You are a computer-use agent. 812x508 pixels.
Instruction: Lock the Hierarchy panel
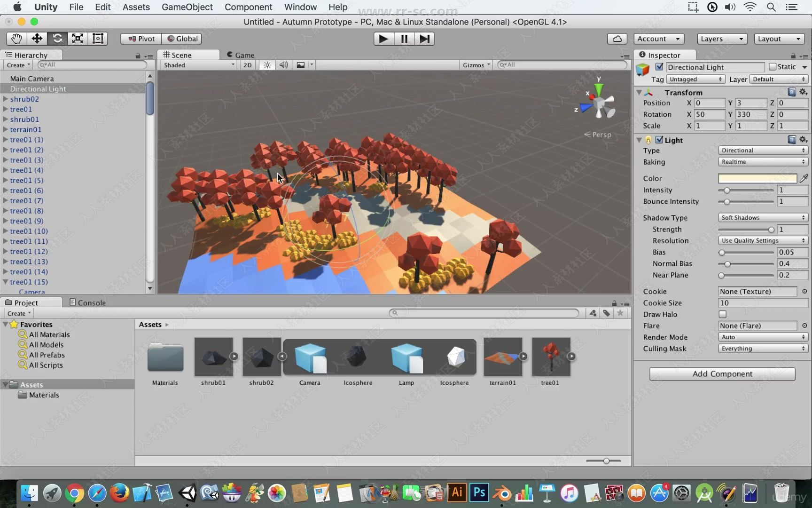point(138,56)
